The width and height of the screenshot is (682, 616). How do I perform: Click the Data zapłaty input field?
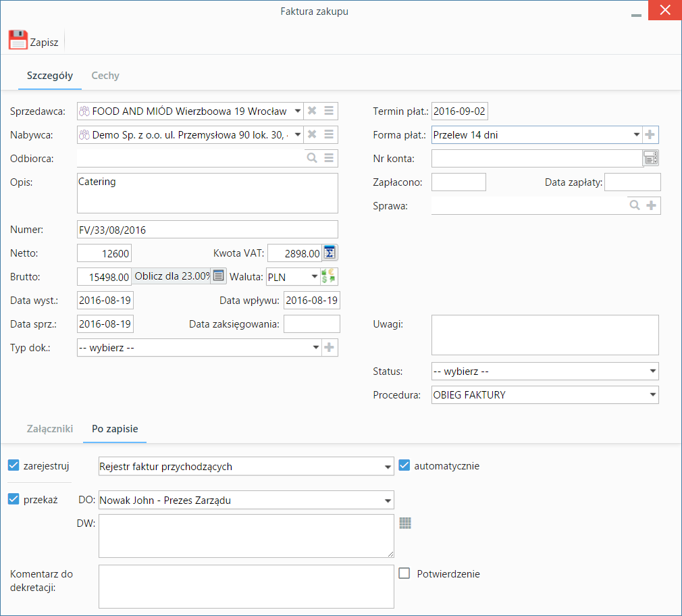coord(633,182)
